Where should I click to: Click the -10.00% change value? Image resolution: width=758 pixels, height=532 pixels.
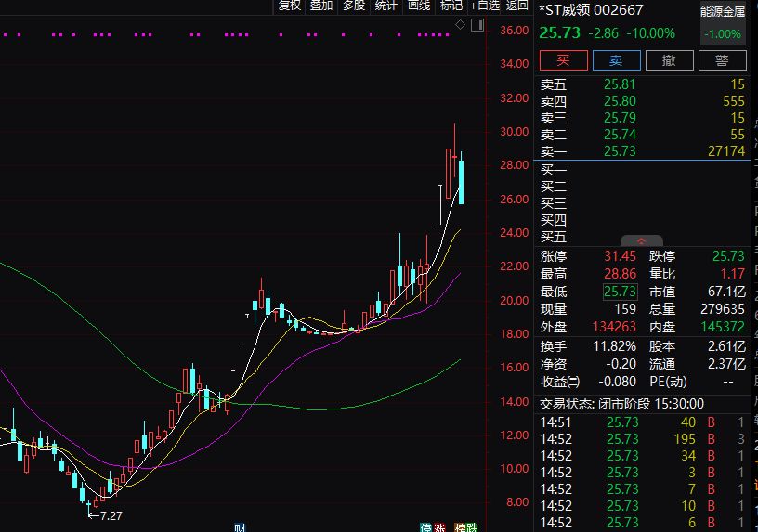point(650,33)
